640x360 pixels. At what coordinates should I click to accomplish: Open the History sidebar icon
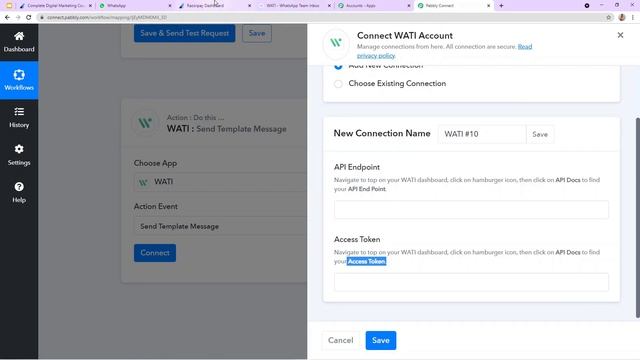(19, 118)
